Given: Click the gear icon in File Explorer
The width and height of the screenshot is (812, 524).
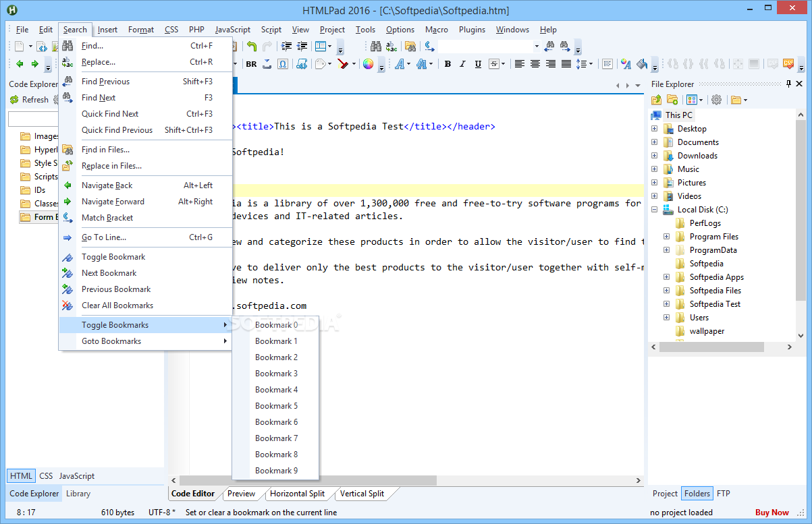Looking at the screenshot, I should 716,100.
